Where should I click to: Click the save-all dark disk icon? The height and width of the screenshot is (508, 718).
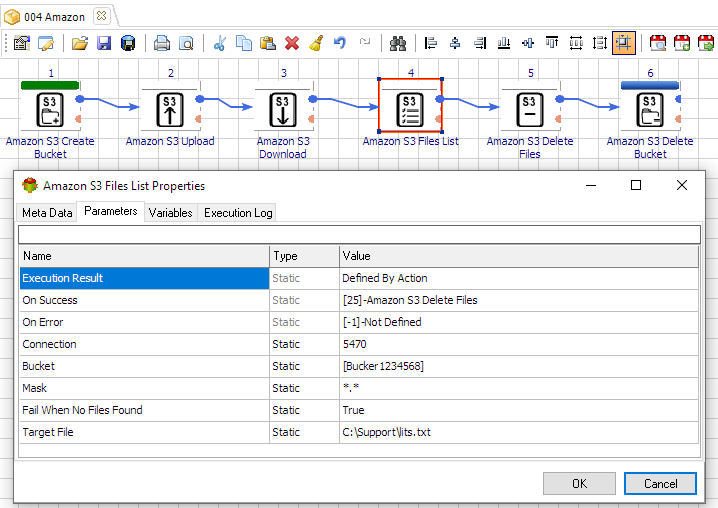pos(128,43)
